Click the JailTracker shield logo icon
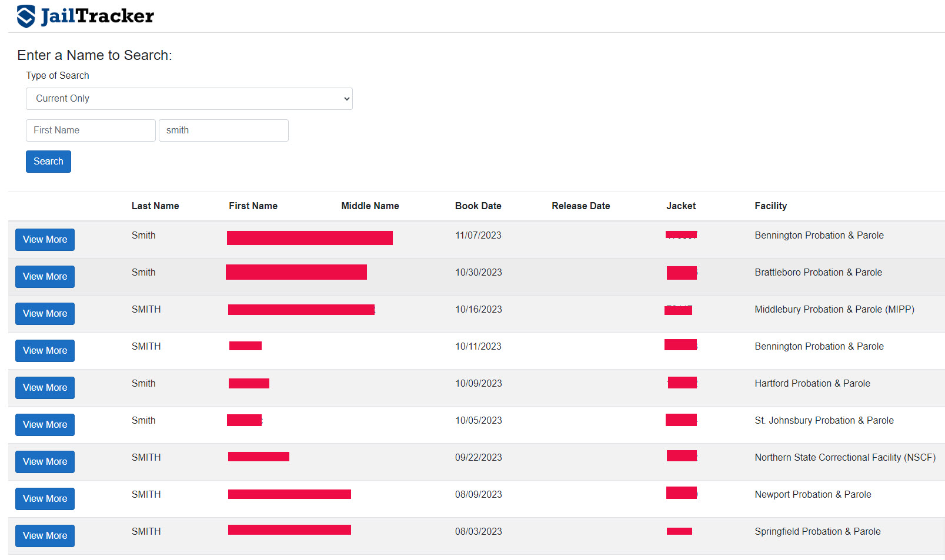 [x=26, y=16]
